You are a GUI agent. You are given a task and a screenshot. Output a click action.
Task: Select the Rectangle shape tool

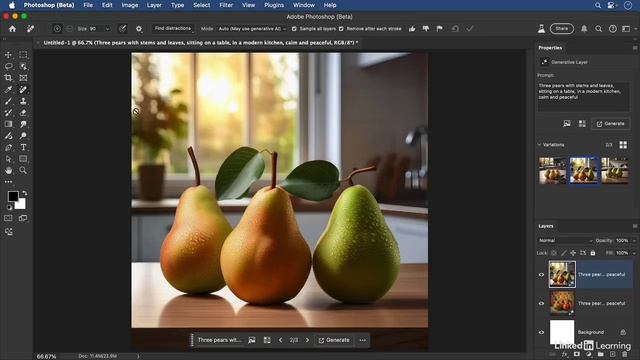click(x=23, y=159)
